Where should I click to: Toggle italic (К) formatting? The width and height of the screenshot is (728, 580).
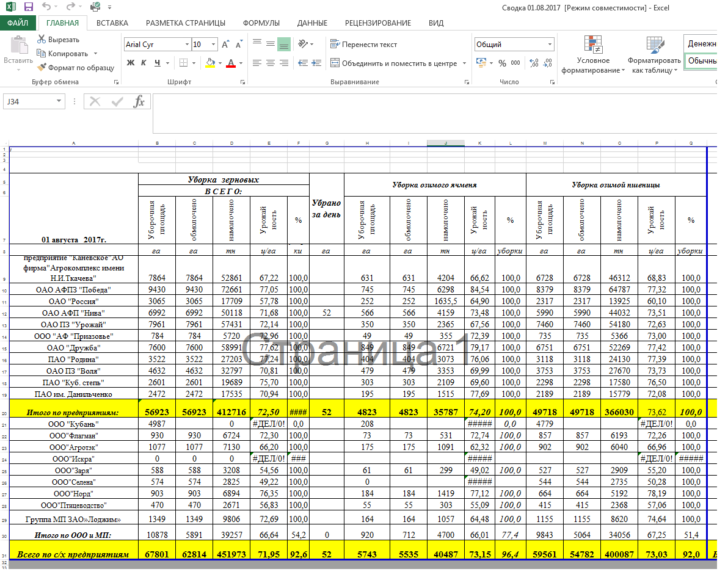(144, 63)
